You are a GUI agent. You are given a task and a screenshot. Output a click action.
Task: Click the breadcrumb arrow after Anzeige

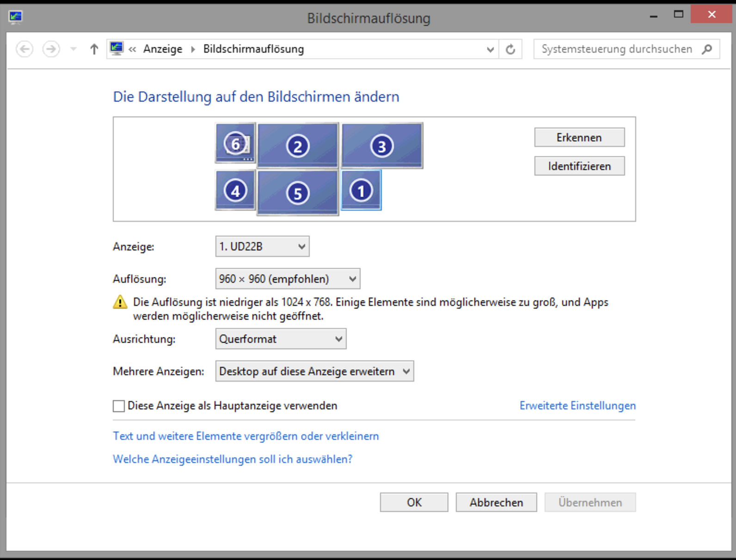193,49
